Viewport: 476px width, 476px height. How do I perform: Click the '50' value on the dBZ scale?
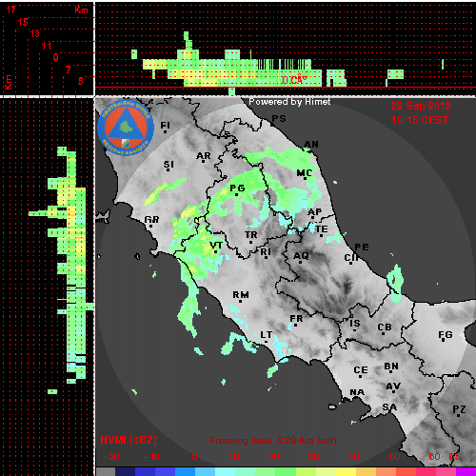pos(395,457)
